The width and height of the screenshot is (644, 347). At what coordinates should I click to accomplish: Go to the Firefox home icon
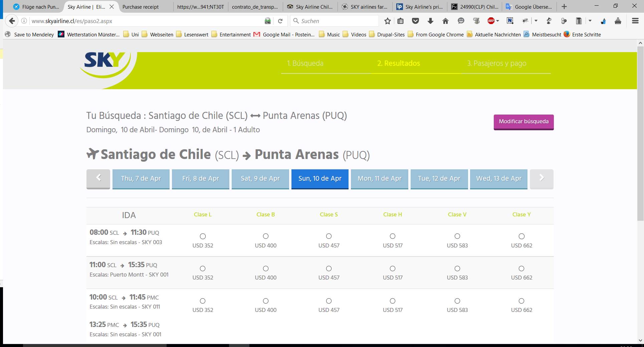click(x=445, y=21)
